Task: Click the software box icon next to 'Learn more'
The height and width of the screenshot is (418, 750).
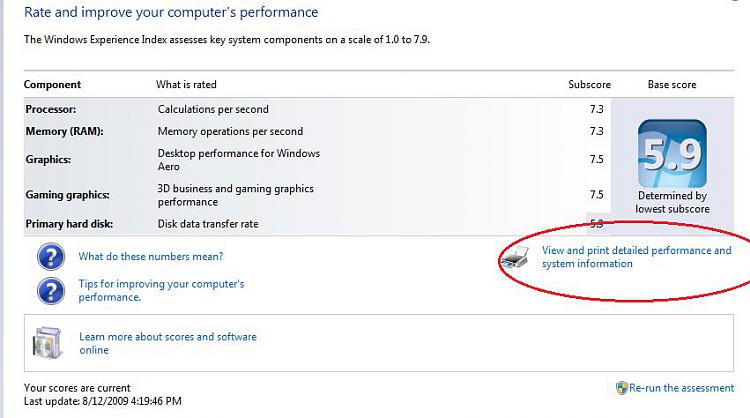Action: point(47,343)
